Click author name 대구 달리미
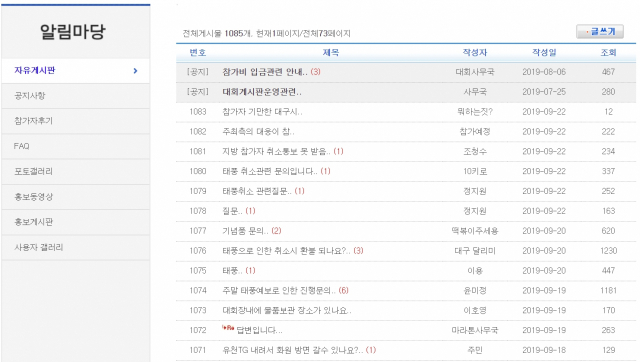The image size is (640, 362). tap(475, 251)
